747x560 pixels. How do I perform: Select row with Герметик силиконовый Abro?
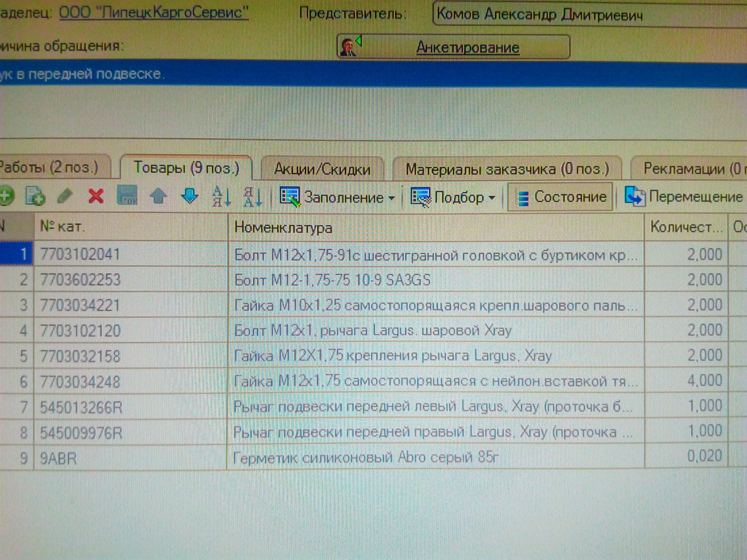(x=365, y=457)
